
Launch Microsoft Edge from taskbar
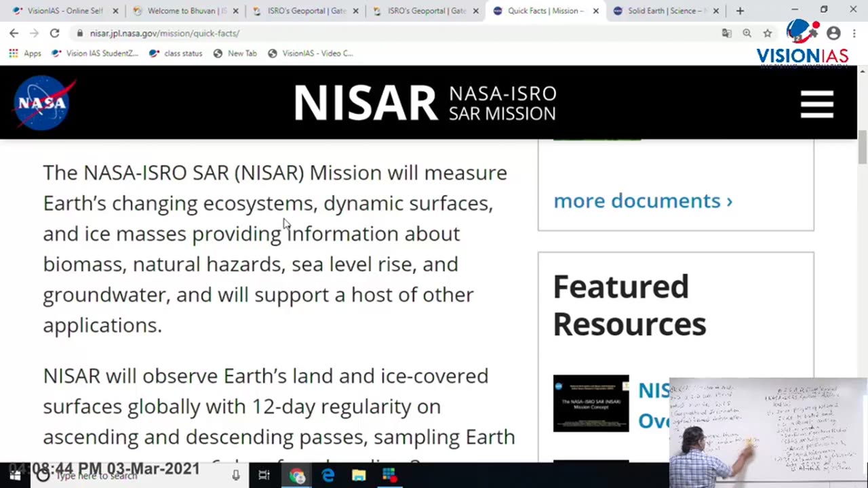click(x=328, y=475)
